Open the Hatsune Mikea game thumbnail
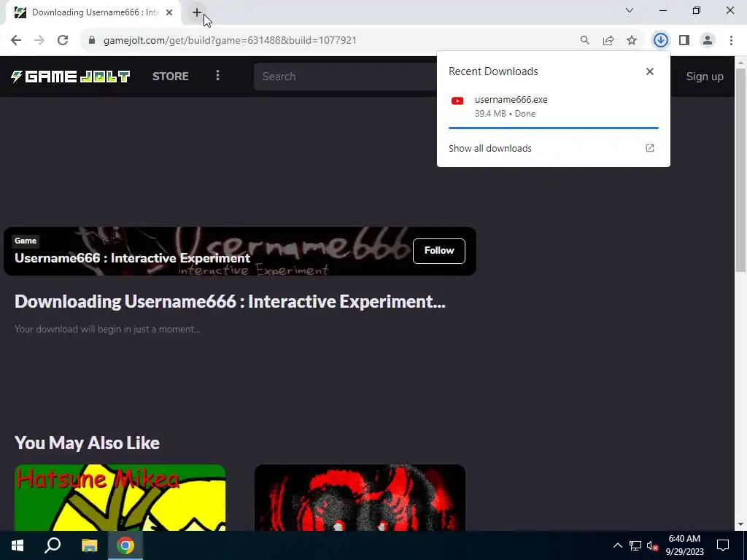The height and width of the screenshot is (560, 747). pos(120,497)
